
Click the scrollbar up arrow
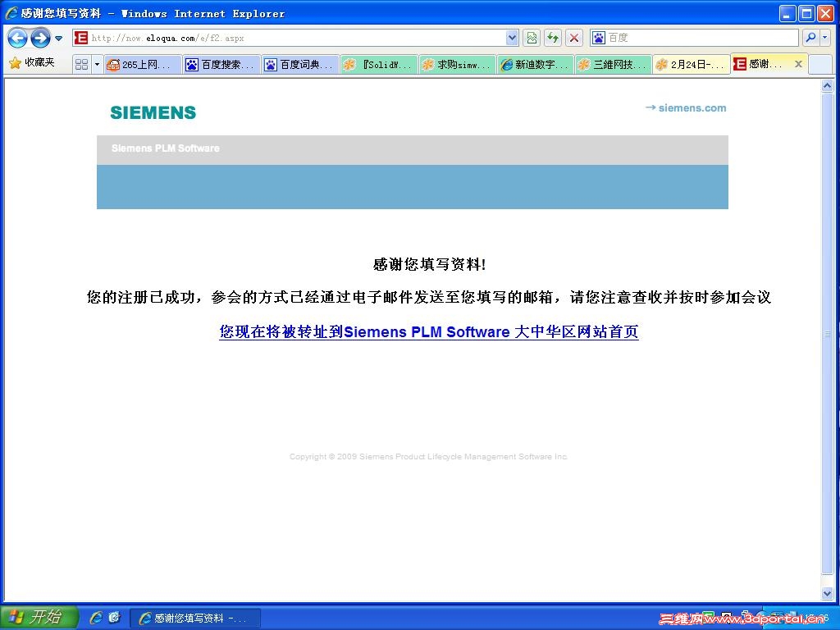pos(827,85)
